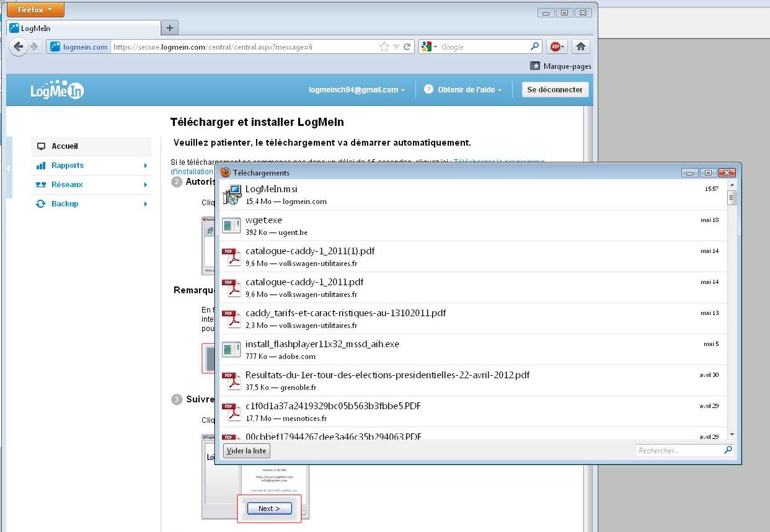Go back with the browser back arrow
This screenshot has width=770, height=532.
(19, 47)
